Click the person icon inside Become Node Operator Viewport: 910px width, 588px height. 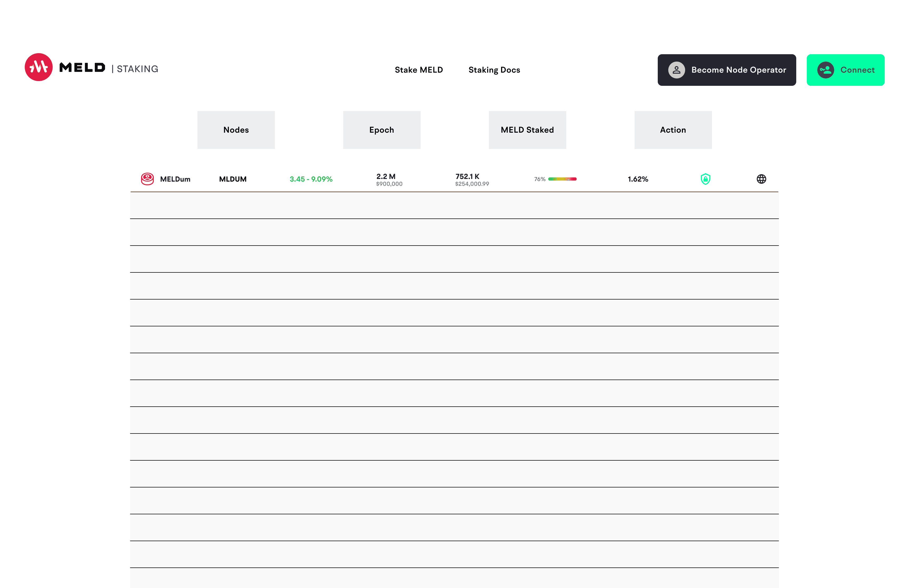pyautogui.click(x=676, y=70)
